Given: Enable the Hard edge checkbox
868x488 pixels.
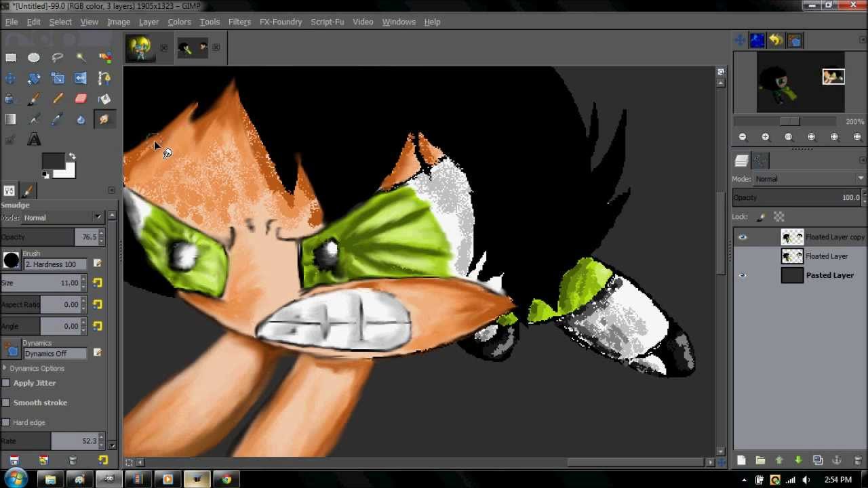Looking at the screenshot, I should (x=6, y=422).
